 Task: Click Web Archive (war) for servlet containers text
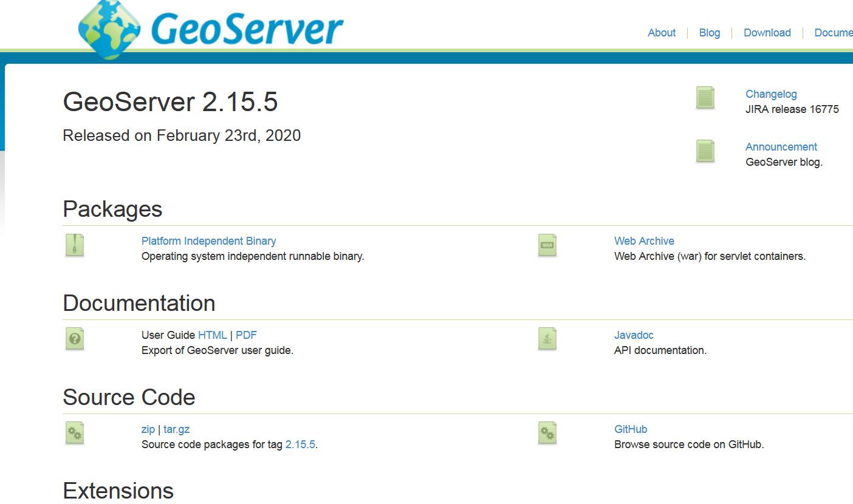[x=710, y=256]
